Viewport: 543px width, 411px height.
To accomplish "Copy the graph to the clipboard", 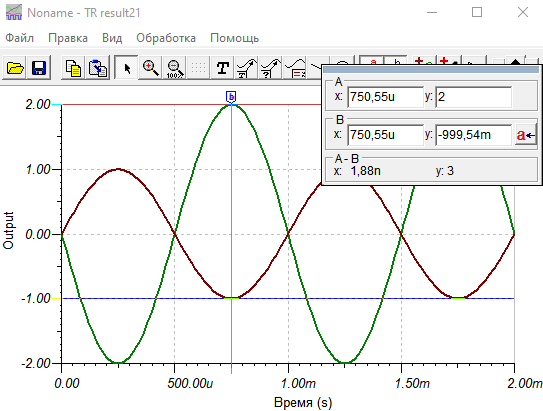I will 73,68.
